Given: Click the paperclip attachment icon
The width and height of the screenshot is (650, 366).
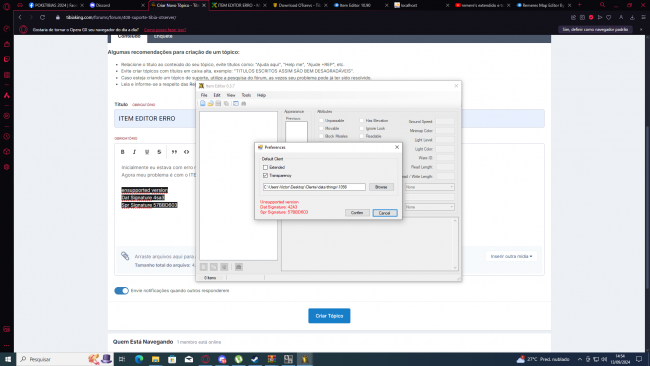Looking at the screenshot, I should click(125, 256).
